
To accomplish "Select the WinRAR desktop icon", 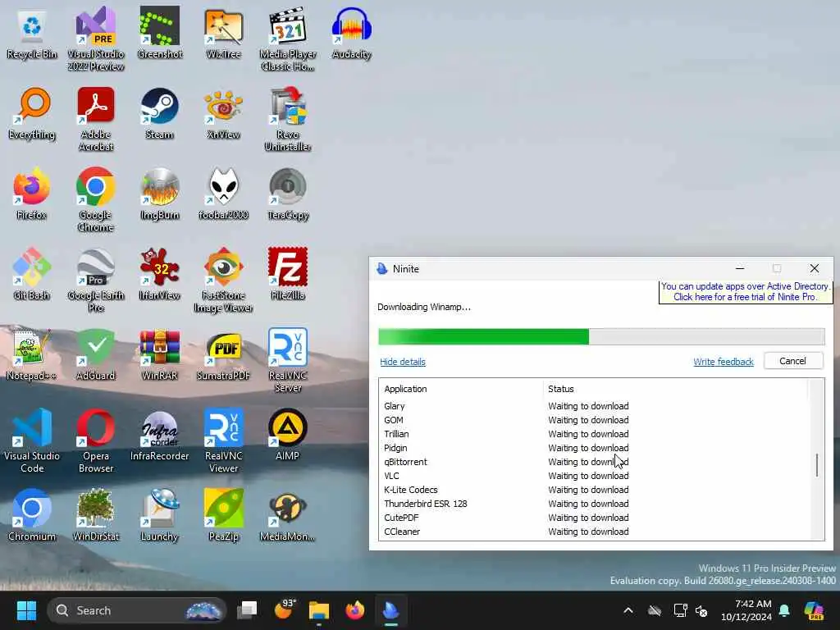I will 160,355.
